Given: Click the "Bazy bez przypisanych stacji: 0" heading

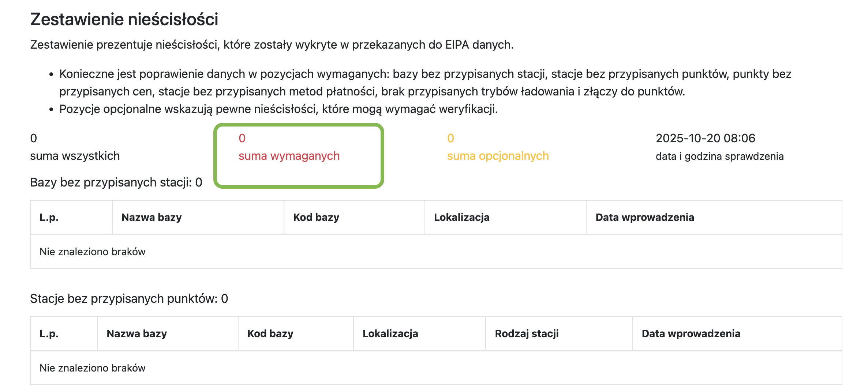Looking at the screenshot, I should coord(116,182).
